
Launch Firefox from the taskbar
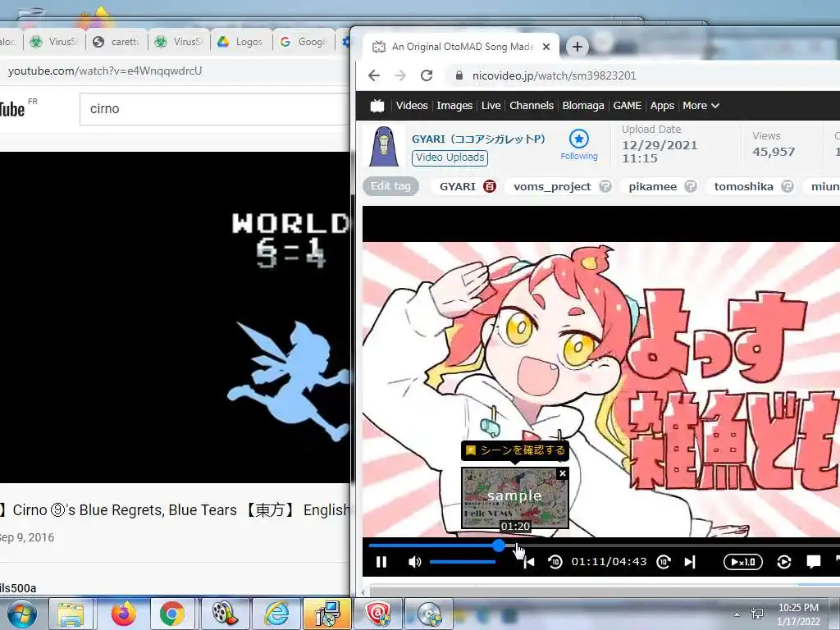point(124,614)
